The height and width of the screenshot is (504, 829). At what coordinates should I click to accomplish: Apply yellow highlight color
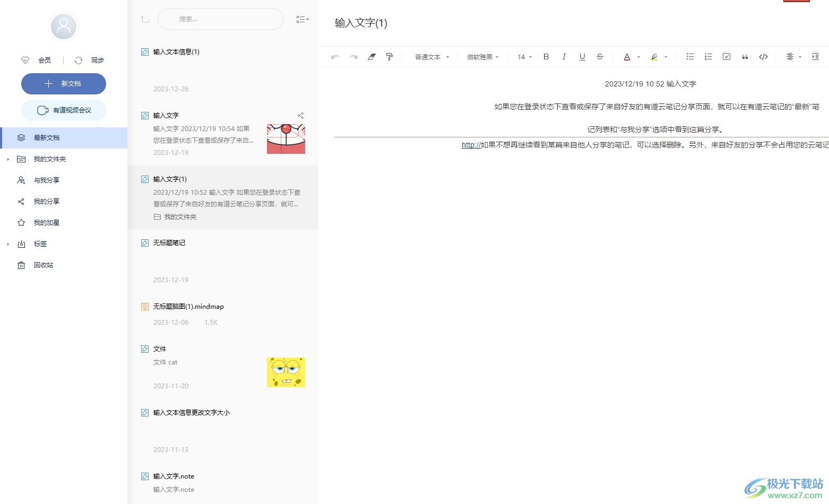(x=654, y=57)
